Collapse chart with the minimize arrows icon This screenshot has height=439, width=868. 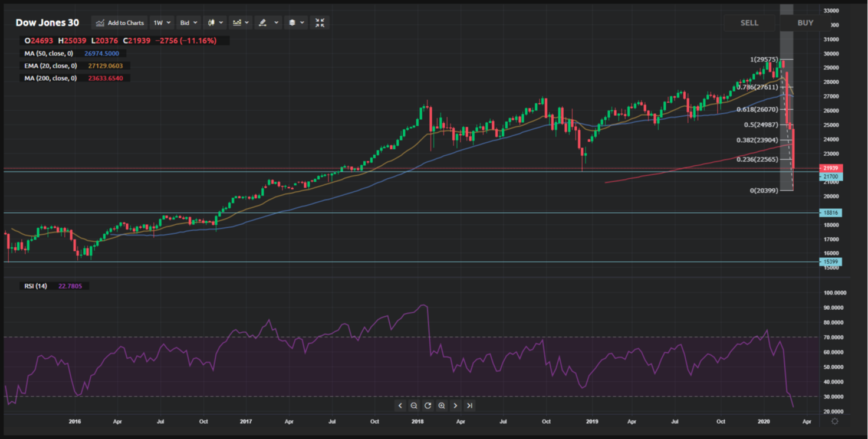click(320, 23)
